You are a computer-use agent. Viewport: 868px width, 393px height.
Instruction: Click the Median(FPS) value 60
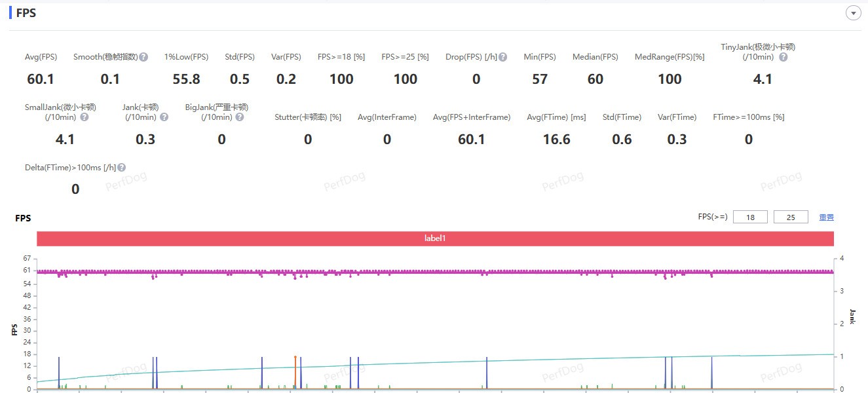[595, 79]
